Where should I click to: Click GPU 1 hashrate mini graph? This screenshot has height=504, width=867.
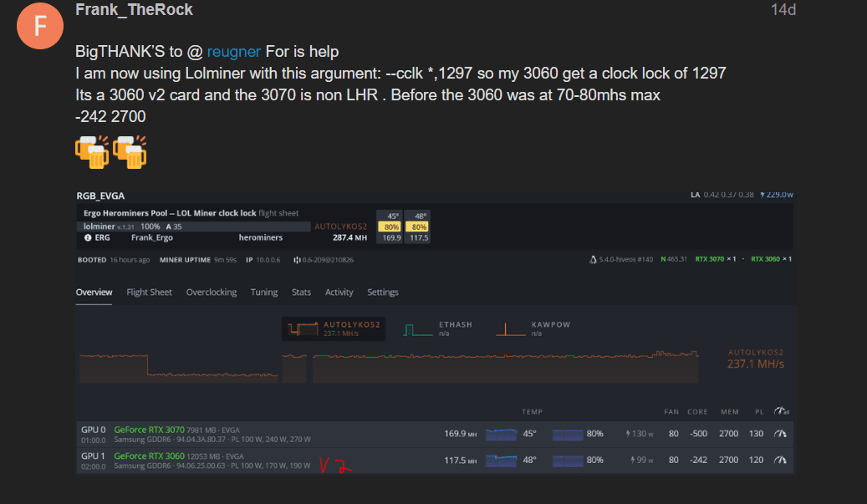coord(501,461)
